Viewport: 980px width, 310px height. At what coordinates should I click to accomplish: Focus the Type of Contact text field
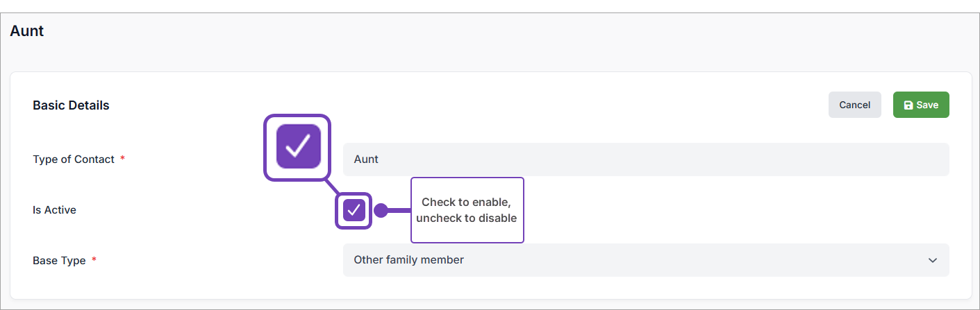[x=645, y=160]
